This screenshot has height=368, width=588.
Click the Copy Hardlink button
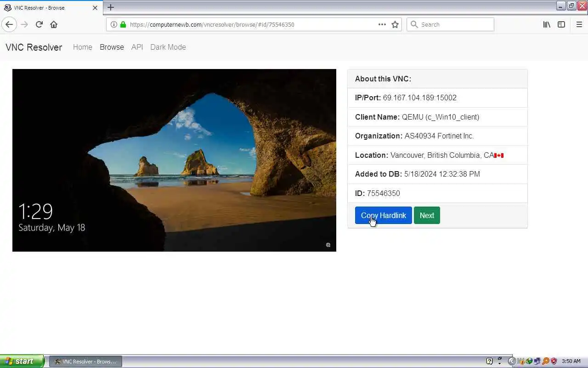click(383, 215)
